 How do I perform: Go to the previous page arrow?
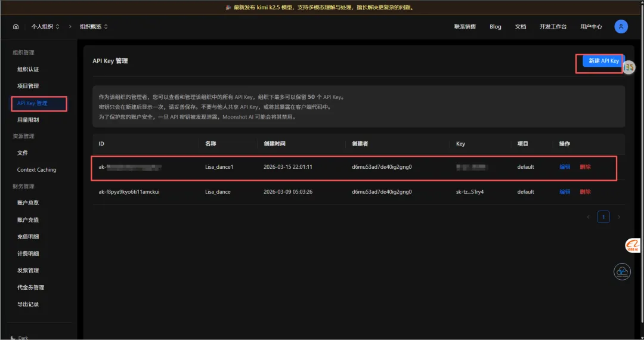tap(588, 217)
